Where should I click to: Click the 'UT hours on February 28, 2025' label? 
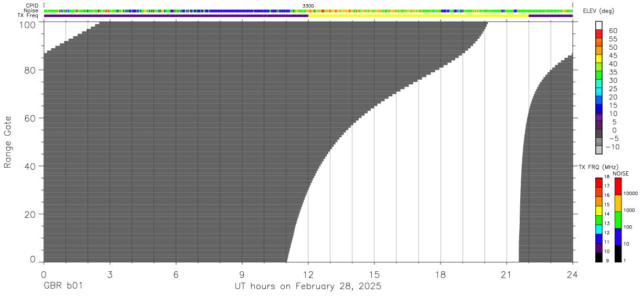tap(308, 287)
